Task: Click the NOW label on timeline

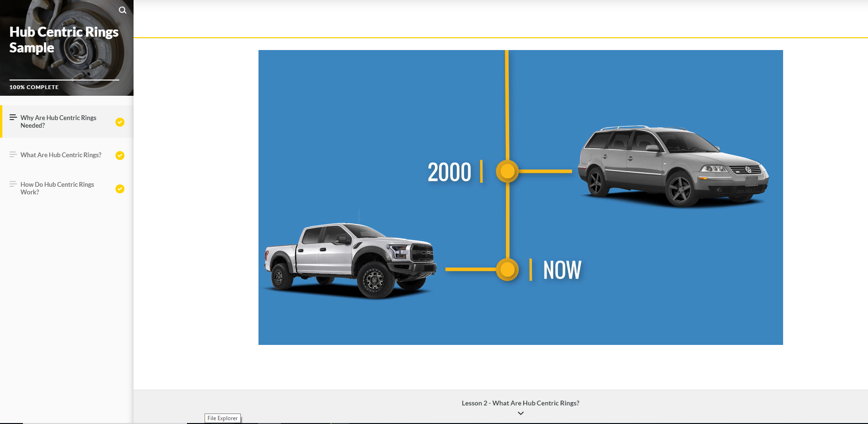Action: tap(562, 270)
